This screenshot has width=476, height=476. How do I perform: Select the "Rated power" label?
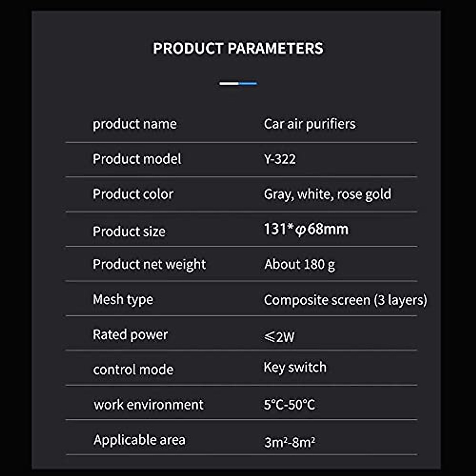pos(130,335)
